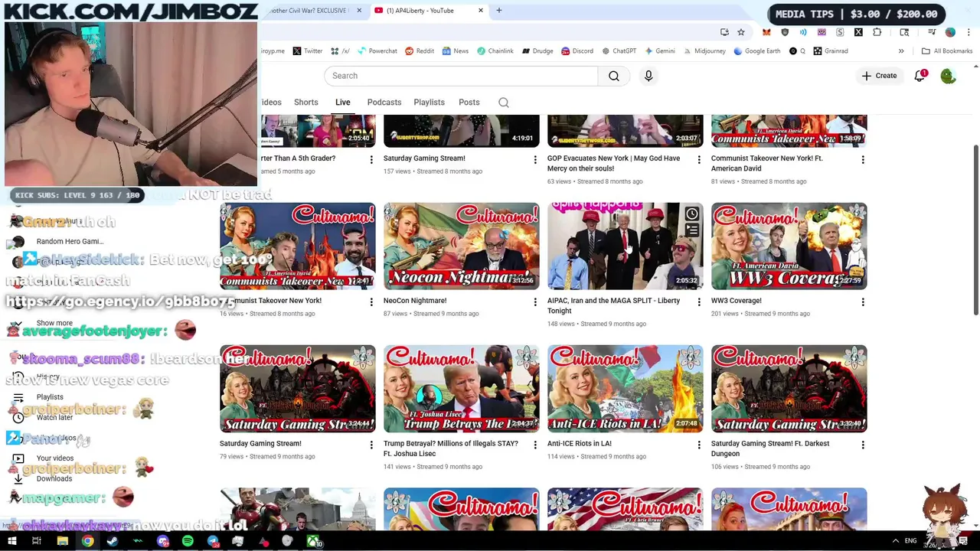
Task: Open NeoCon Nightmare video thumbnail
Action: 462,246
